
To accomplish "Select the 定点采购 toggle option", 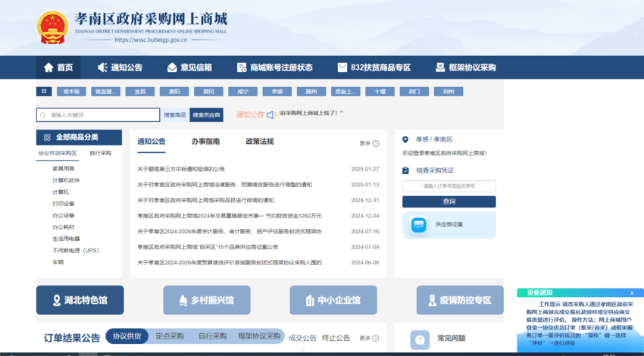I will pyautogui.click(x=170, y=336).
